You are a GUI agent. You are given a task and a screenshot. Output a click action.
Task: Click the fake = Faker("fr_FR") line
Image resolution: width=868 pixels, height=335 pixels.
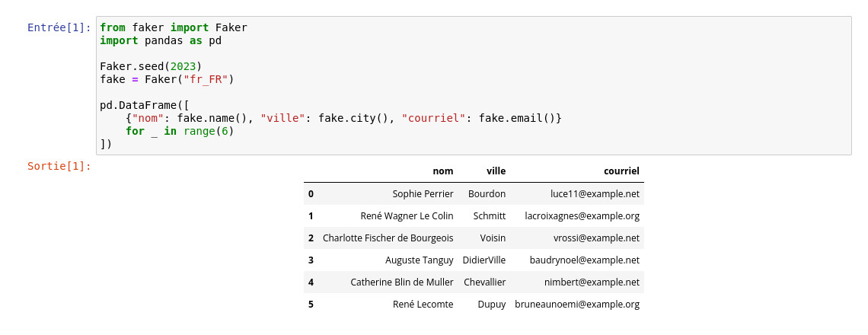tap(168, 79)
